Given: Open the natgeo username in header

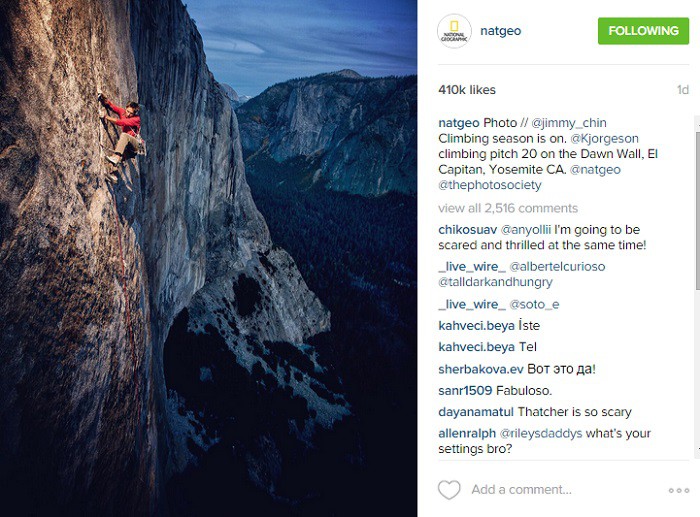Looking at the screenshot, I should (x=501, y=31).
